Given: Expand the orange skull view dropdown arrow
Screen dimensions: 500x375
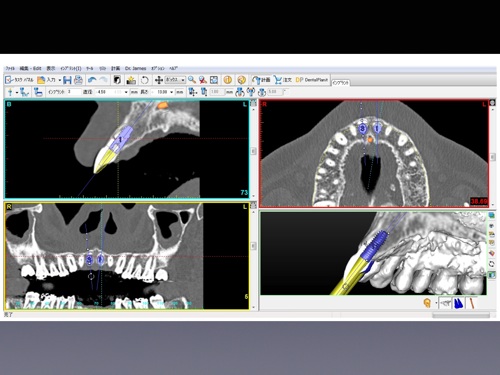Looking at the screenshot, I should click(x=435, y=303).
